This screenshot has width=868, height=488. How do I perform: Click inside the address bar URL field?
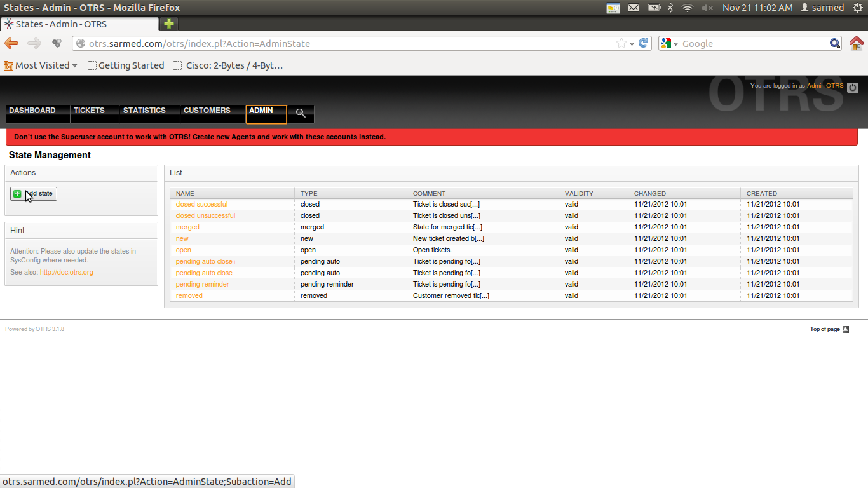(318, 43)
